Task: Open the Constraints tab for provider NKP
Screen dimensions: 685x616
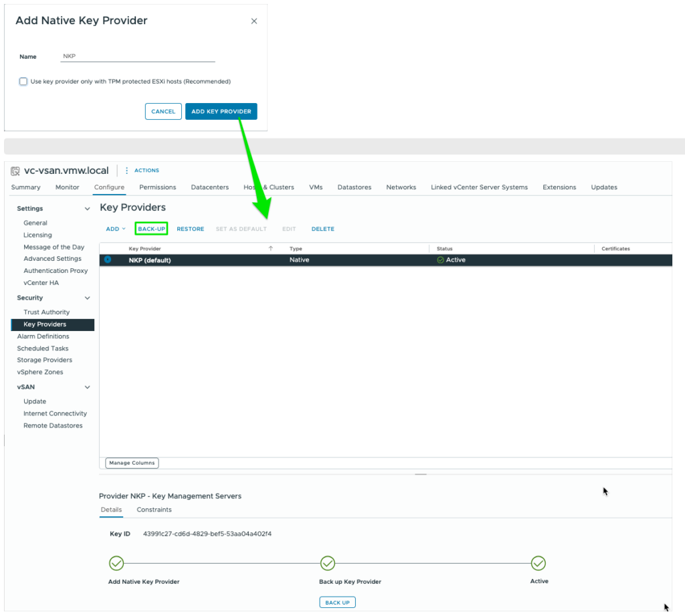Action: 154,510
